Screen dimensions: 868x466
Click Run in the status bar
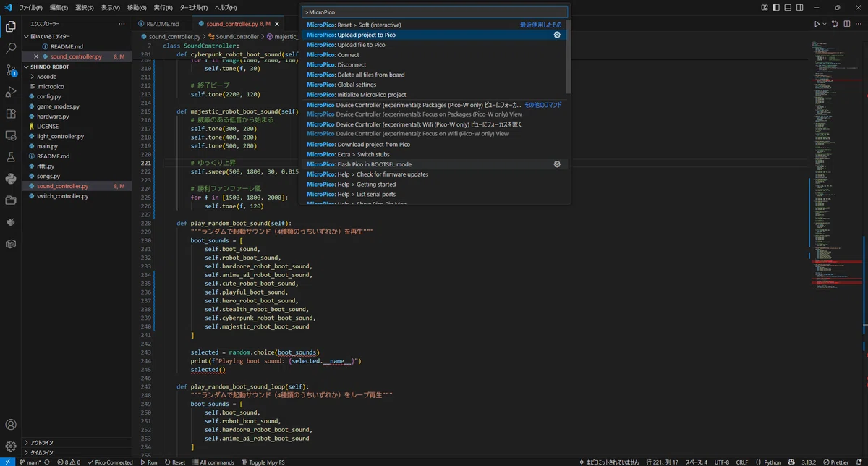[148, 462]
